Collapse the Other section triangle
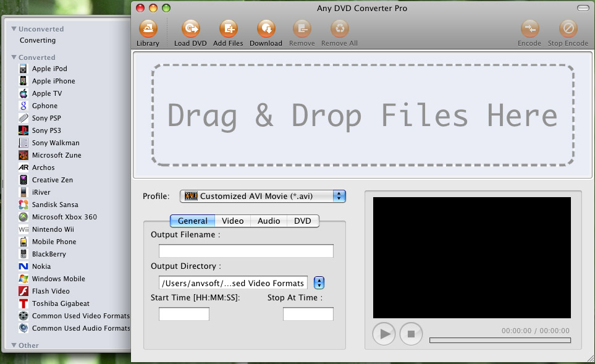Image resolution: width=595 pixels, height=364 pixels. click(14, 345)
